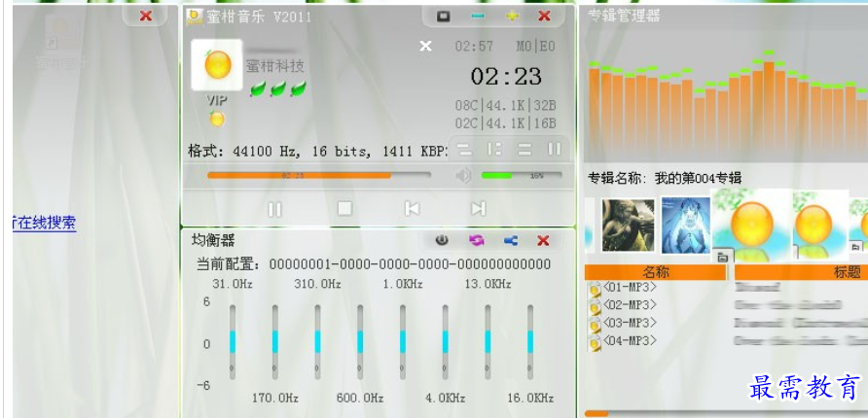
Task: Close the 均衡器 equalizer panel
Action: tap(543, 240)
